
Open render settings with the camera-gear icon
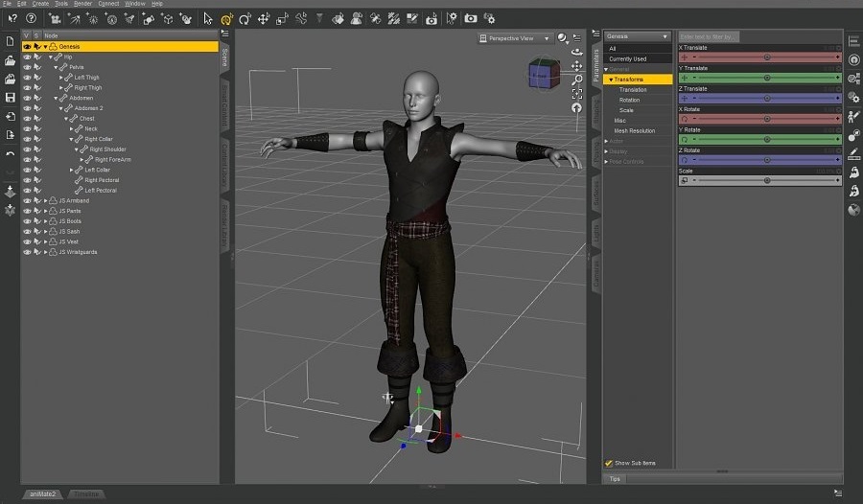[489, 19]
